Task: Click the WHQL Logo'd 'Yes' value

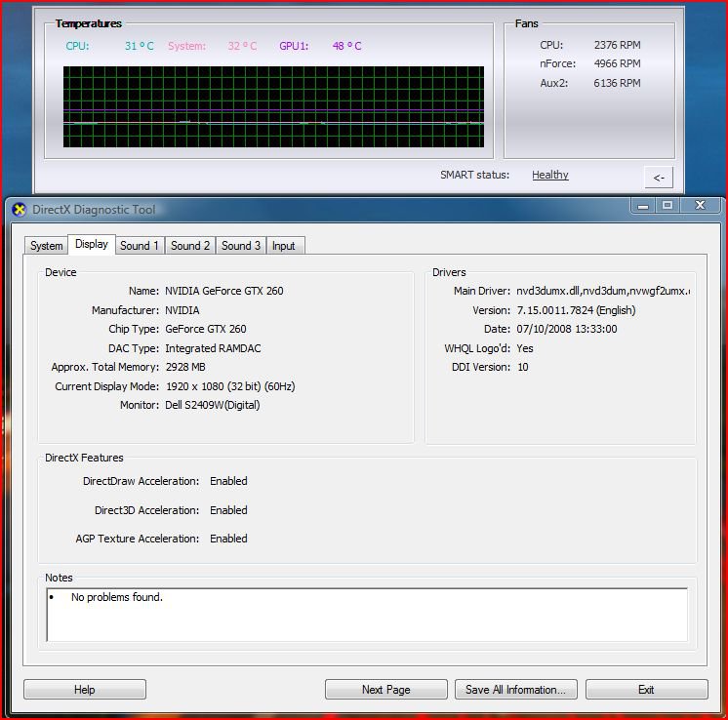Action: 525,348
